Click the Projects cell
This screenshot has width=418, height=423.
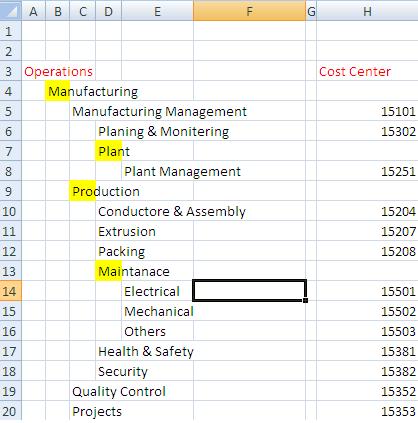click(x=97, y=411)
